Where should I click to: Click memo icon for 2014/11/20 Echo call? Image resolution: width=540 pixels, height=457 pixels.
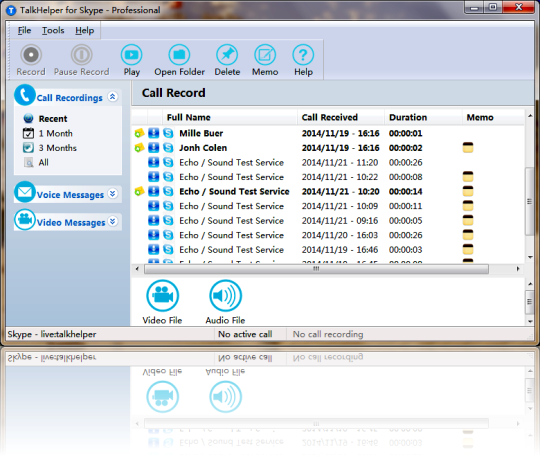[x=468, y=235]
